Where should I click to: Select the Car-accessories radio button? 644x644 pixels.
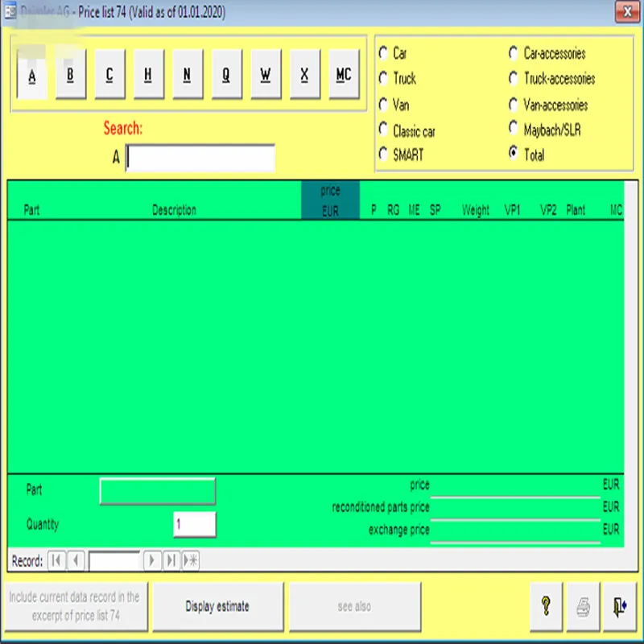point(514,52)
